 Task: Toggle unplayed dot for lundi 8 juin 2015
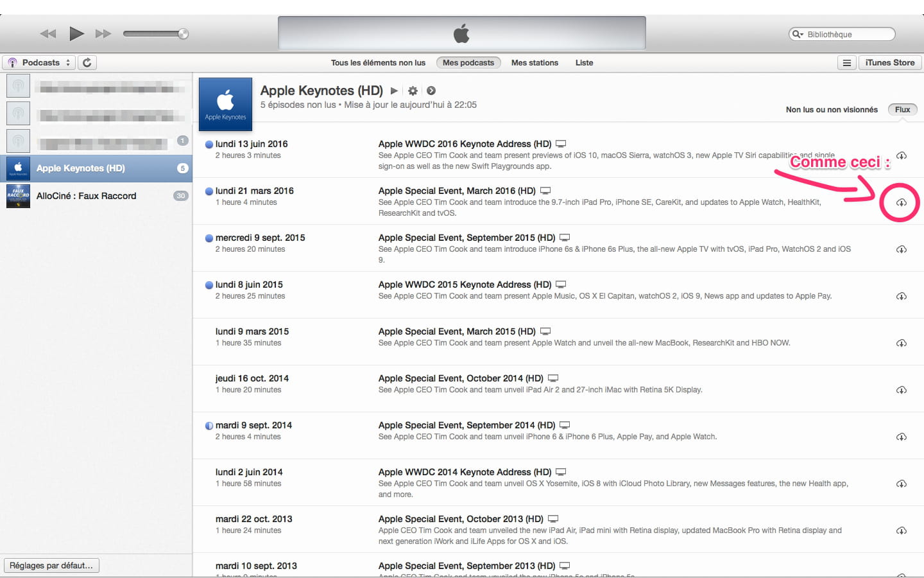tap(209, 285)
